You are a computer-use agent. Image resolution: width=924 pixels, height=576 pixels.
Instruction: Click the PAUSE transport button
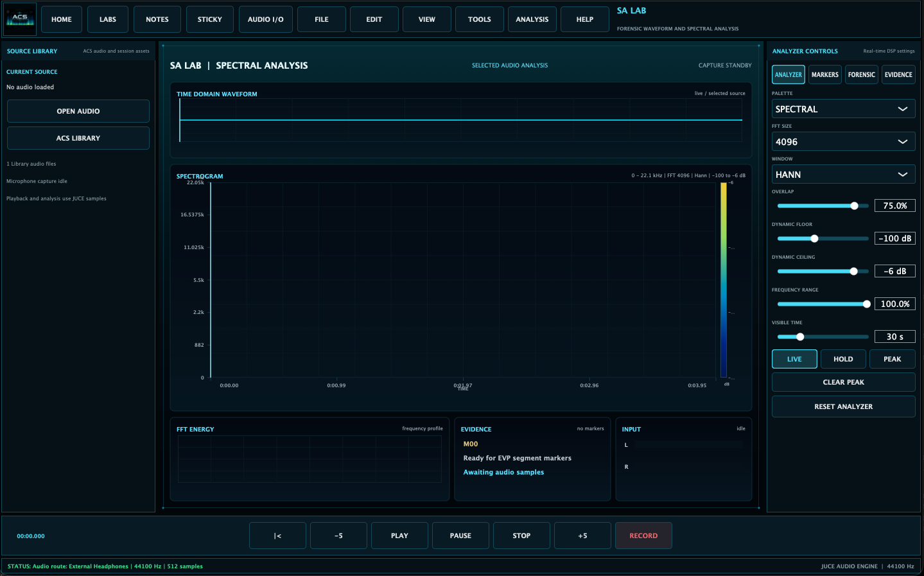(x=460, y=536)
